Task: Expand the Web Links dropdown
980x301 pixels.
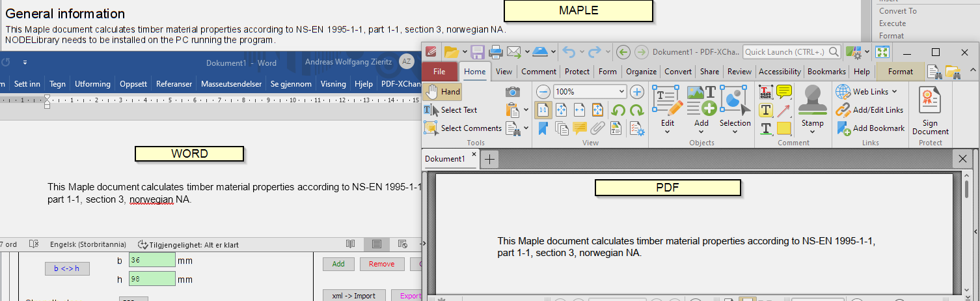Action: pyautogui.click(x=894, y=92)
